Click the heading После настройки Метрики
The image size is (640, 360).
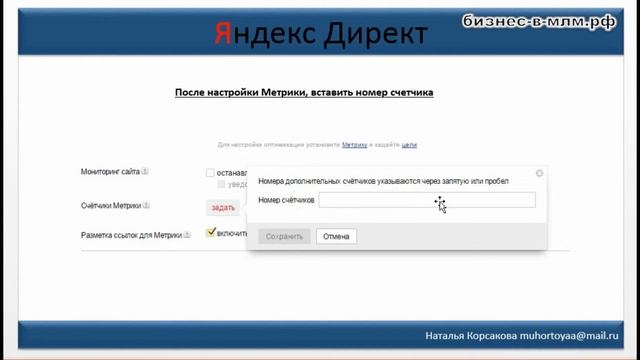tap(304, 93)
